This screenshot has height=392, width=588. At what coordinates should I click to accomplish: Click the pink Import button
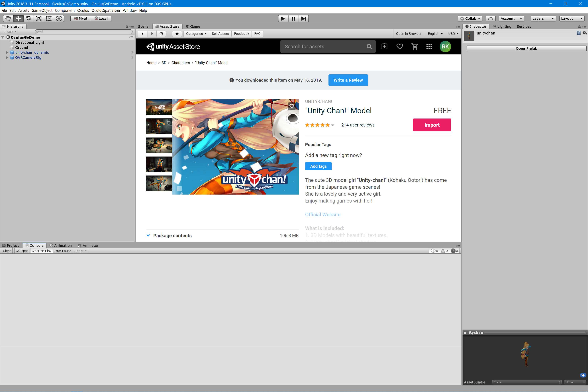point(432,125)
